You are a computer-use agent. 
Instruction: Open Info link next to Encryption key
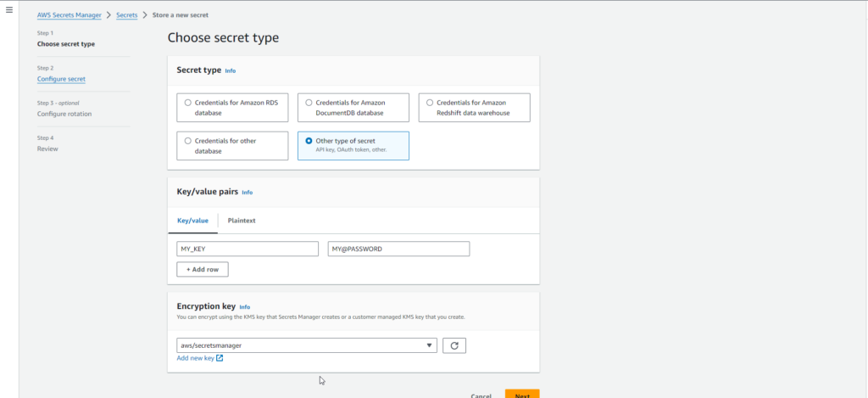tap(245, 306)
